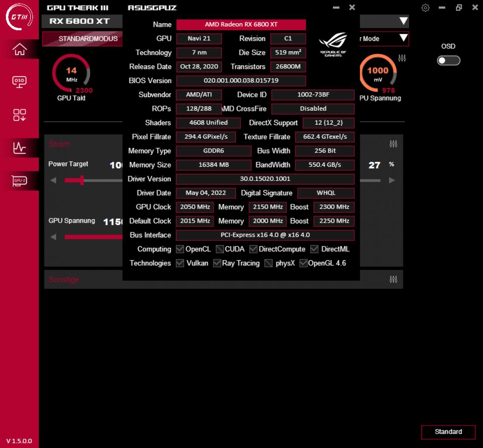
Task: Click the Disabled CrossFire value
Action: [313, 109]
